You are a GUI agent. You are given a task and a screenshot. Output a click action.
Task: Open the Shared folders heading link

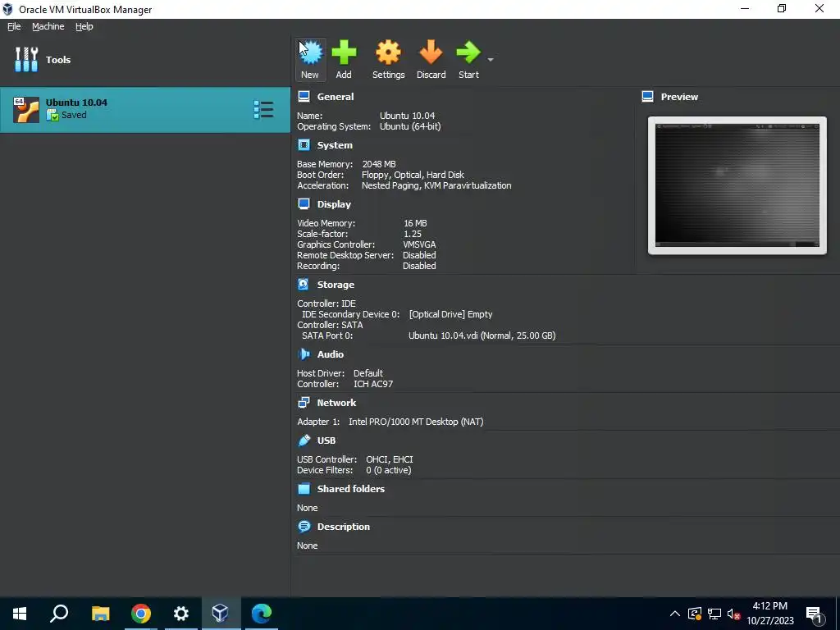[351, 489]
